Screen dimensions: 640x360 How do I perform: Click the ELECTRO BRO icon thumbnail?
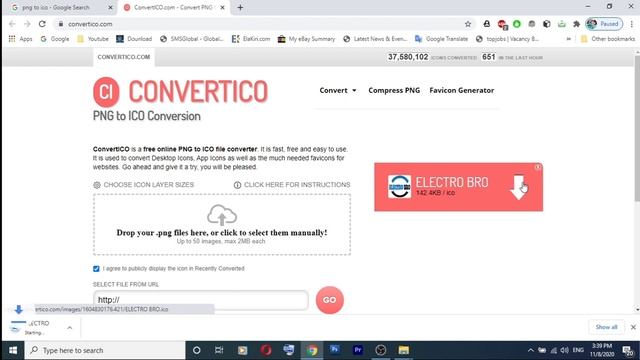coord(399,187)
